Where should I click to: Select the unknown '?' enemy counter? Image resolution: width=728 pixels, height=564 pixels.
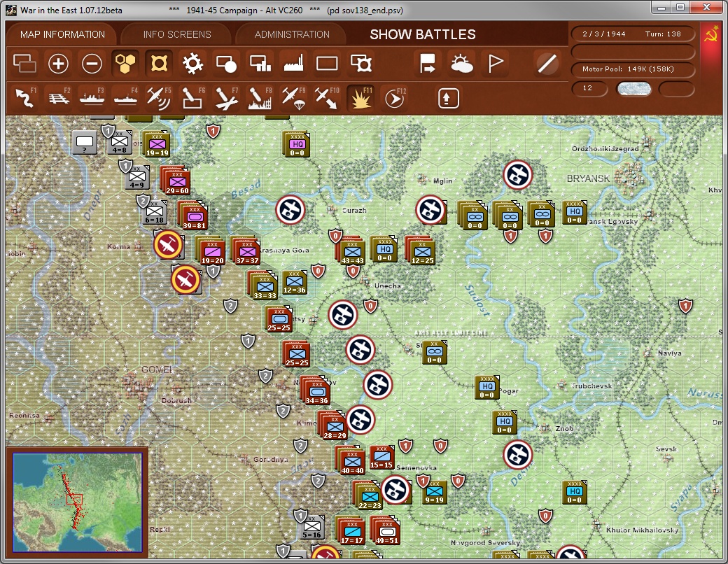pyautogui.click(x=85, y=142)
